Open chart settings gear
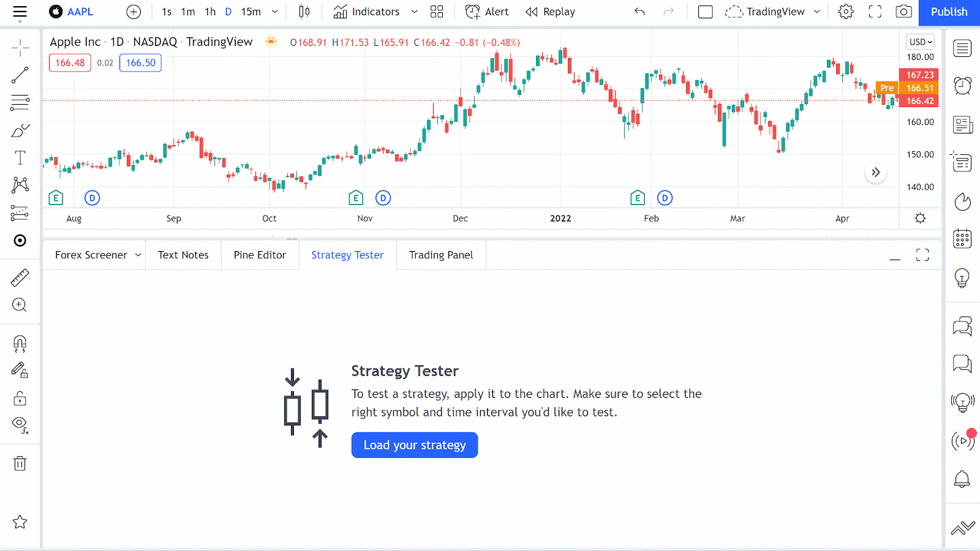Image resolution: width=980 pixels, height=551 pixels. tap(846, 12)
